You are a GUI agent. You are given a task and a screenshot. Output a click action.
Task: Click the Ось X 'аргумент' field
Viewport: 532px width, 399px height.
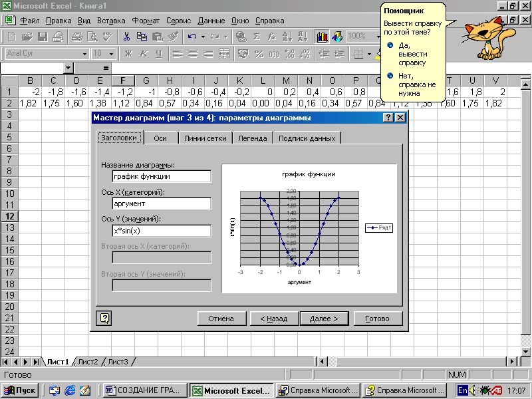(162, 203)
